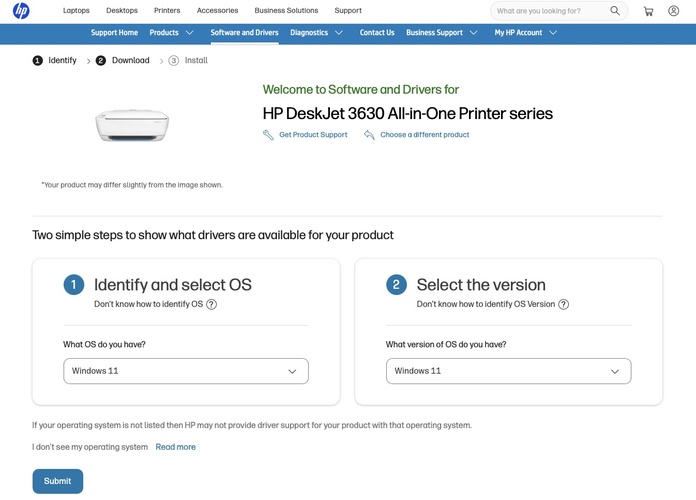Open the Business Solutions menu

pyautogui.click(x=286, y=10)
